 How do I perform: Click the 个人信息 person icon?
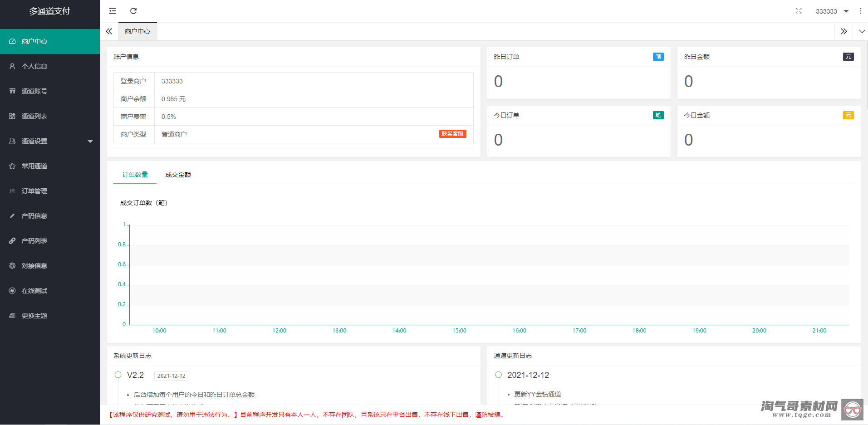12,66
